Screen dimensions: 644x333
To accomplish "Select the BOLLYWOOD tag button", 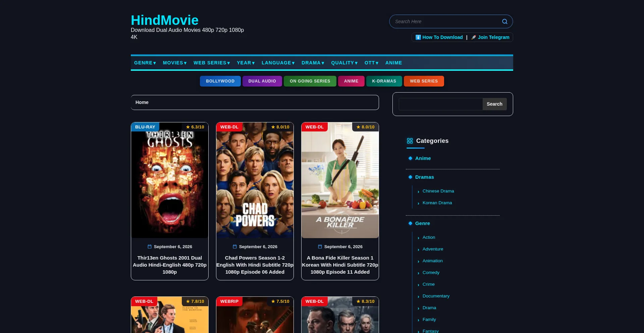I will (x=220, y=81).
